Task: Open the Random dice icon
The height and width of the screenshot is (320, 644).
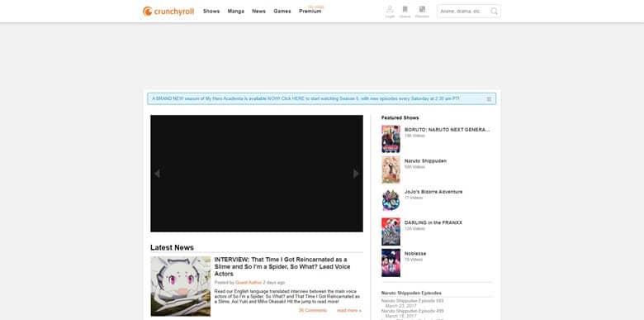Action: click(x=422, y=12)
